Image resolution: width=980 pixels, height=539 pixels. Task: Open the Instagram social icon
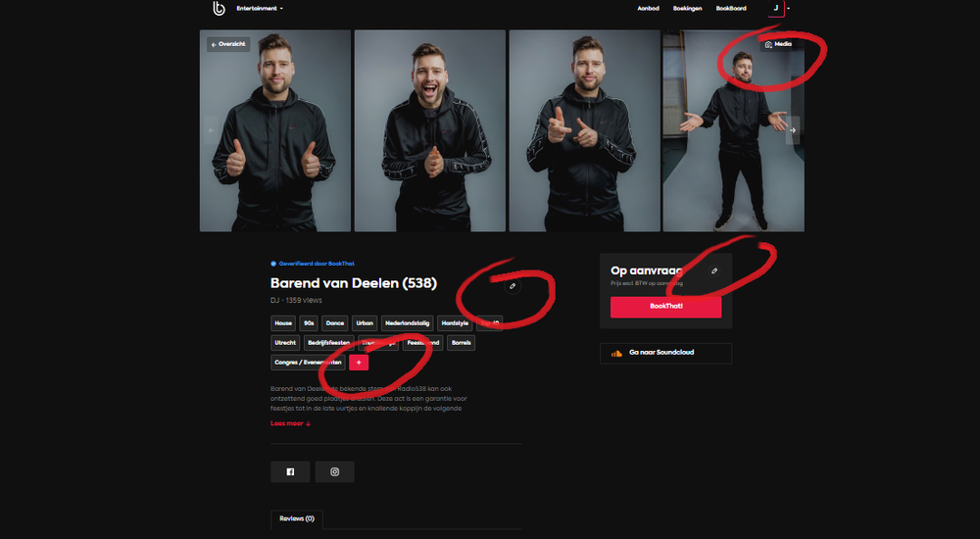(335, 472)
